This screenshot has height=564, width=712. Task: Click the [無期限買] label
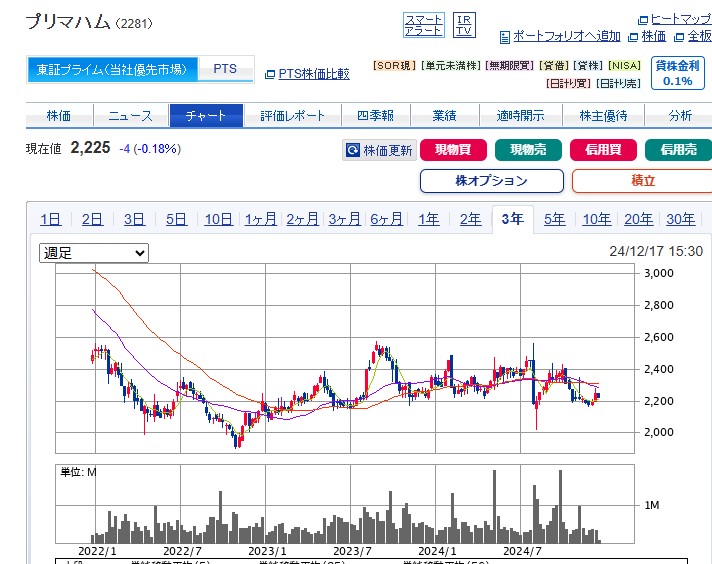click(509, 66)
